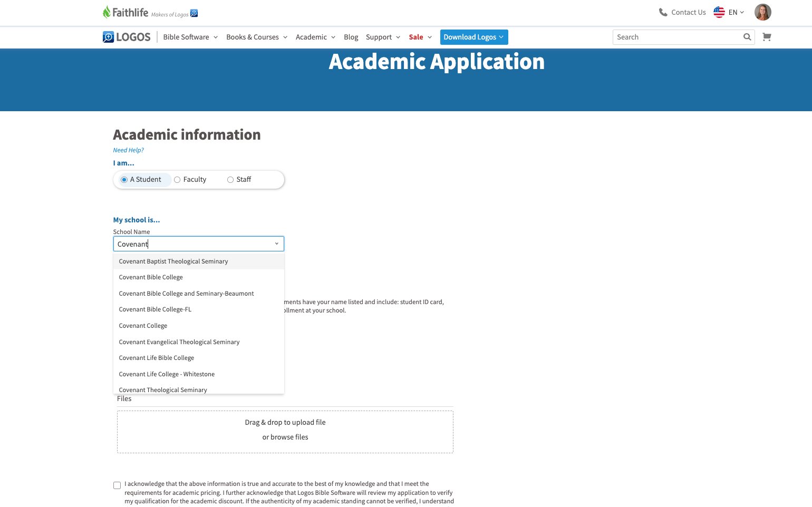The image size is (812, 507).
Task: Expand the Academic menu
Action: [315, 37]
